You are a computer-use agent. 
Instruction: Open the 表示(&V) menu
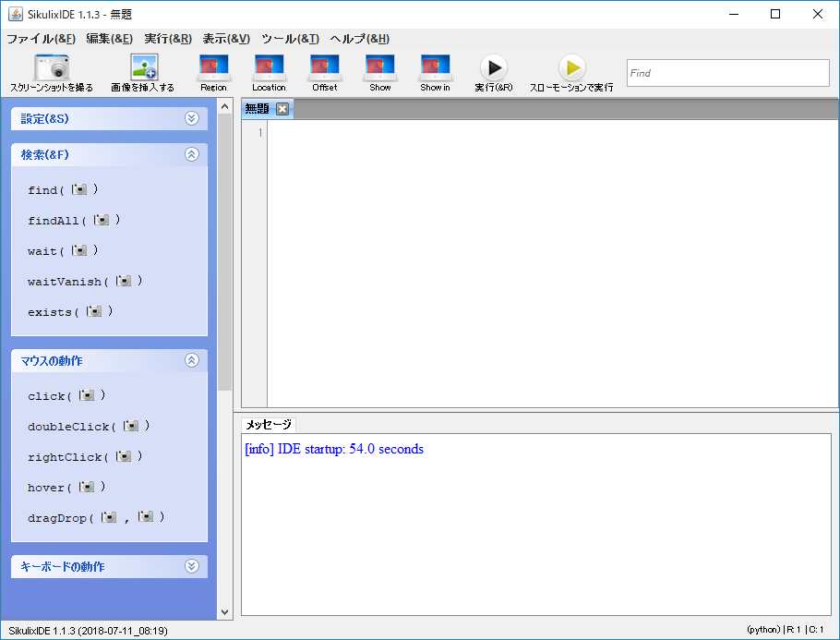[226, 39]
